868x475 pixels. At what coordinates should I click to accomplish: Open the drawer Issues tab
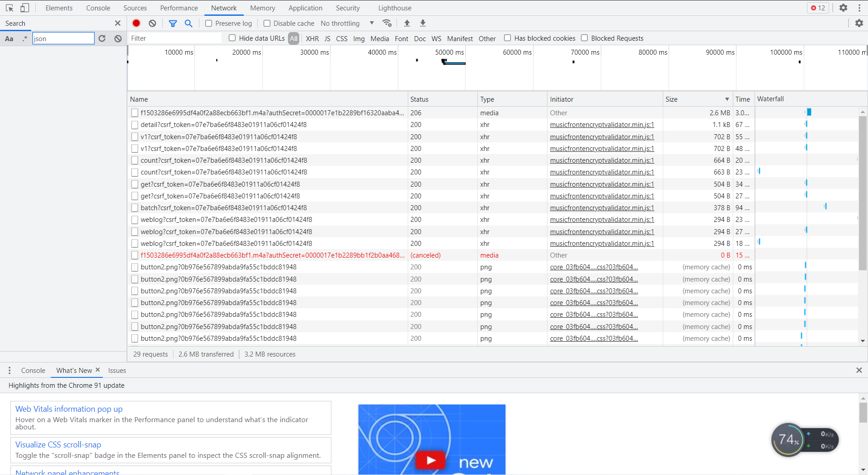[x=117, y=370]
